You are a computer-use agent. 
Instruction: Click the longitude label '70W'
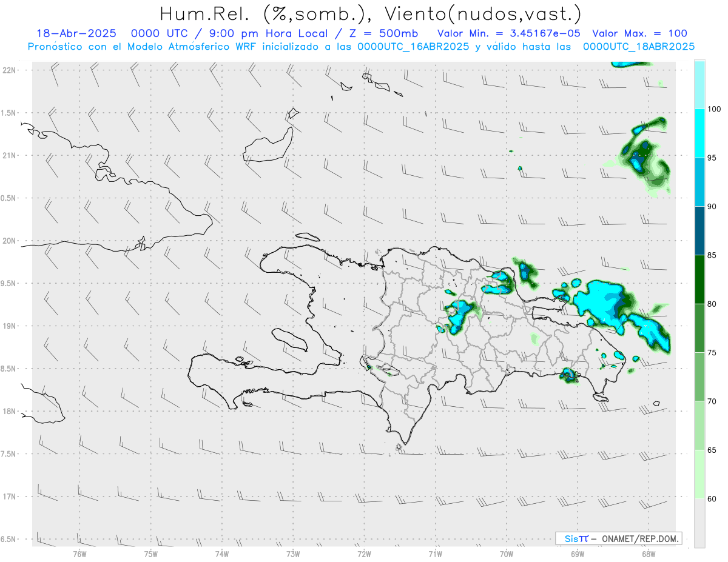506,554
